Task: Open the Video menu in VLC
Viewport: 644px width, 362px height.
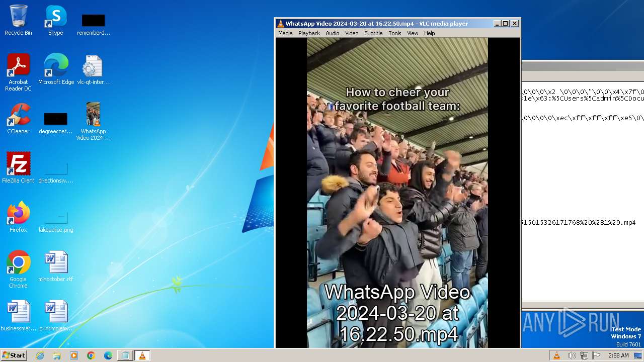Action: [x=352, y=33]
